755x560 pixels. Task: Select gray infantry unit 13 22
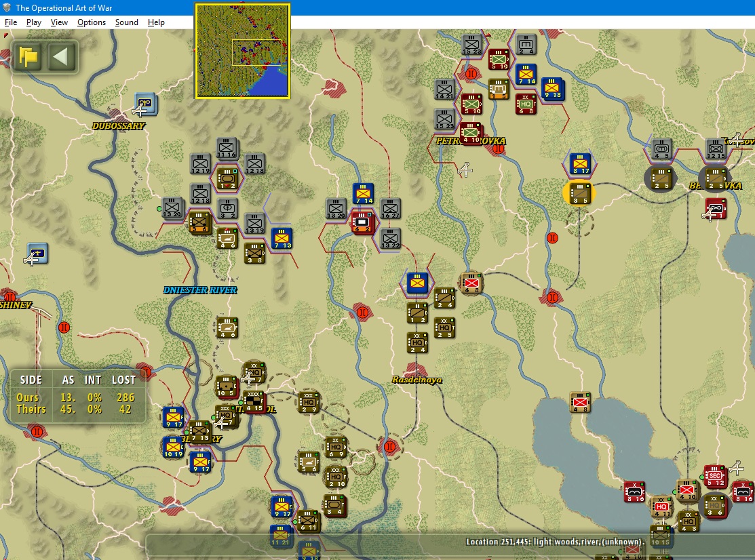390,239
